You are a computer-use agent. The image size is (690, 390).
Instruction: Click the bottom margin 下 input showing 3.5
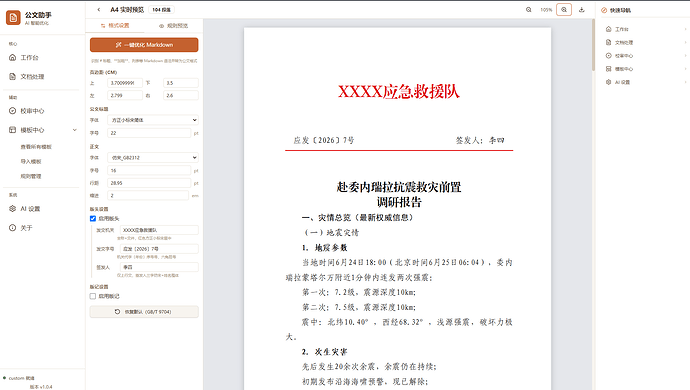181,83
